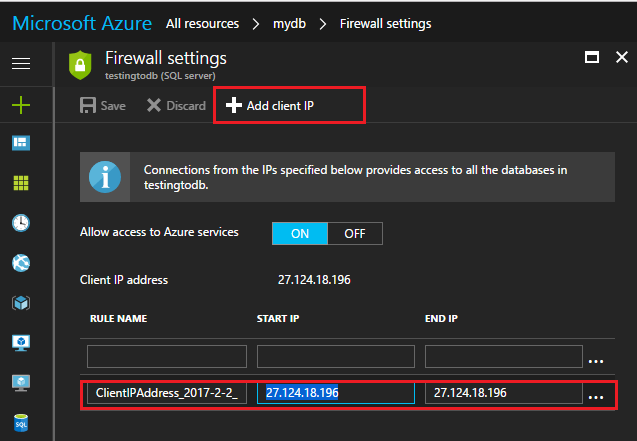Viewport: 637px width, 441px height.
Task: Click the 'Connections from the IPs specified' info message
Action: pyautogui.click(x=355, y=177)
